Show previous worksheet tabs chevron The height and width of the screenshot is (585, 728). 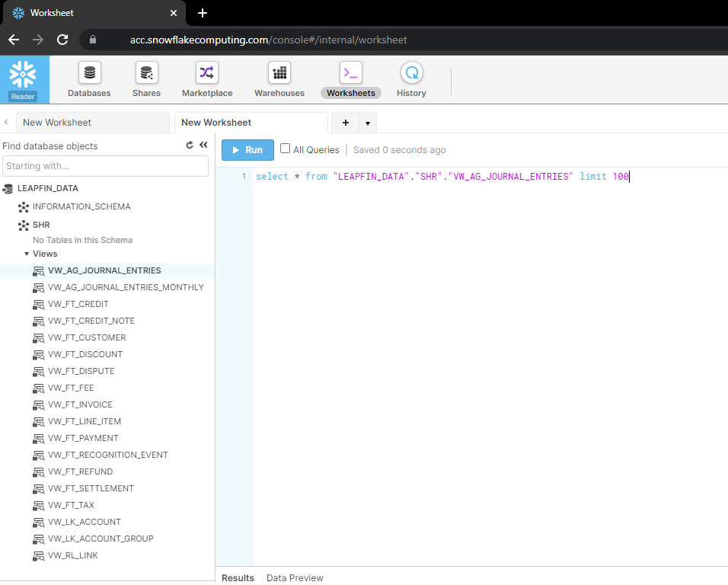tap(6, 122)
